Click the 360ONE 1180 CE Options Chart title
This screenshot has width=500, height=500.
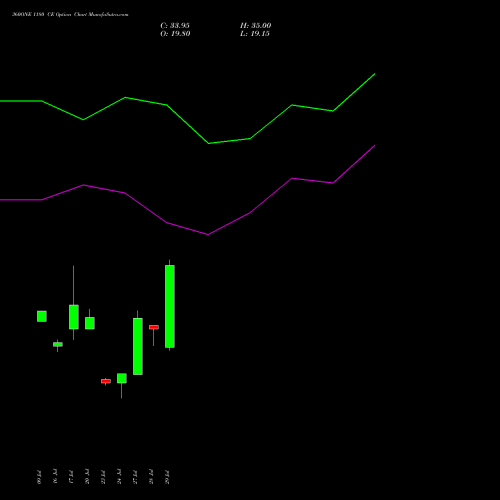(70, 15)
